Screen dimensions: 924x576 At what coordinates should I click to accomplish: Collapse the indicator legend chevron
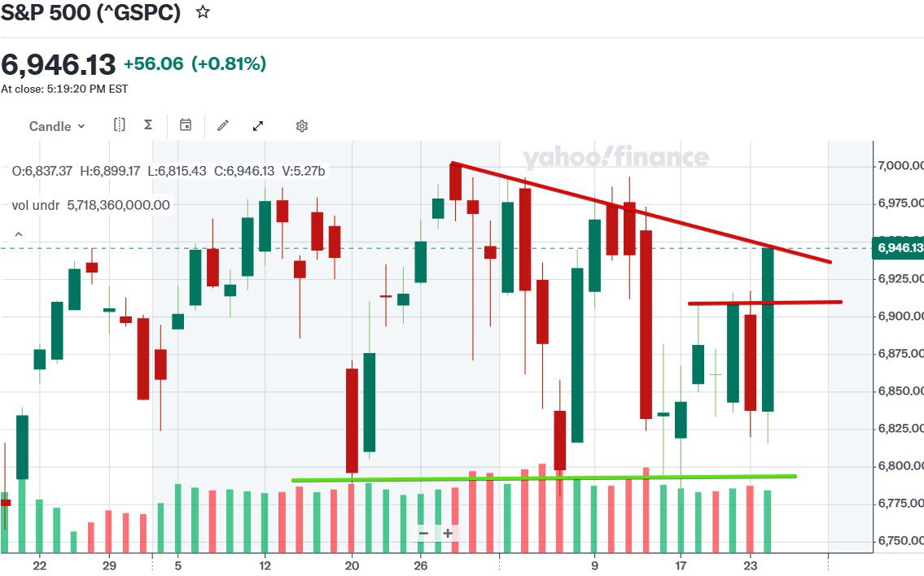point(18,234)
